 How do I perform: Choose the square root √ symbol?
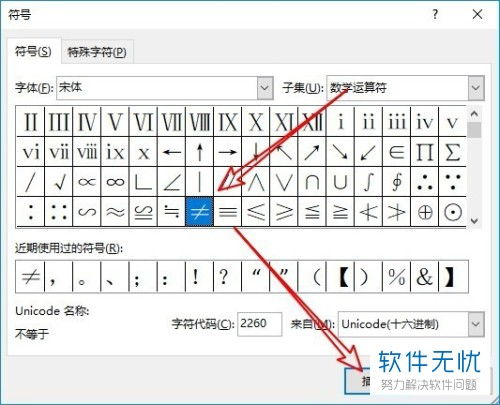(59, 182)
